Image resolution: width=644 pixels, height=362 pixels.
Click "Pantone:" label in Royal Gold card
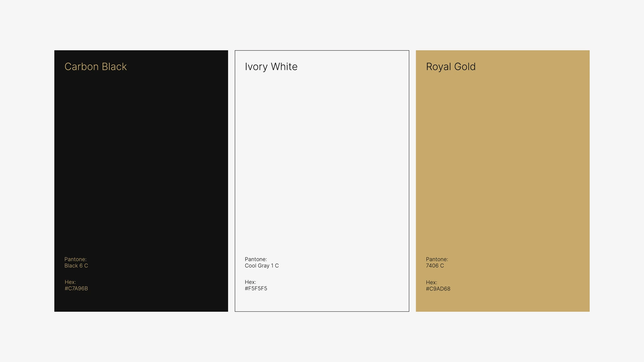point(437,259)
